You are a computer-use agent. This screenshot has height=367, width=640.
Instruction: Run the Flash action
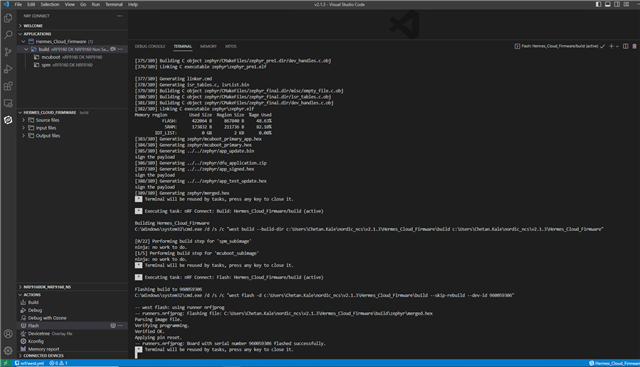tap(33, 326)
